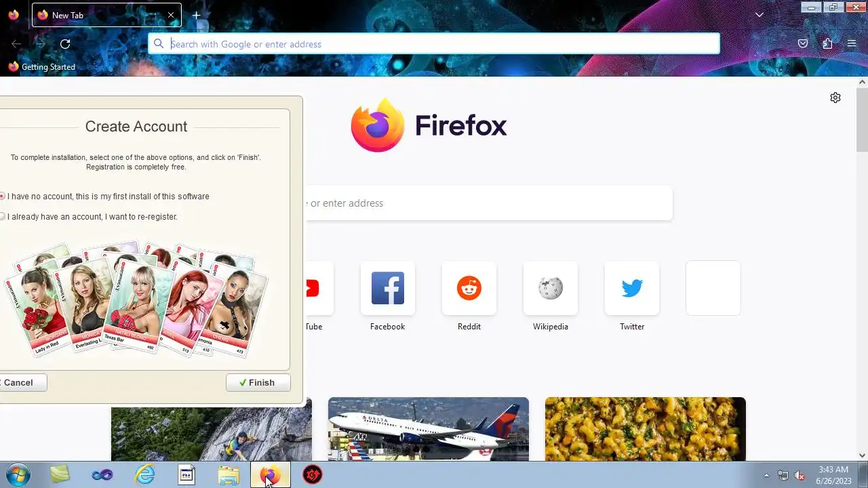The height and width of the screenshot is (488, 868).
Task: Minimize the Firefox window
Action: [811, 7]
